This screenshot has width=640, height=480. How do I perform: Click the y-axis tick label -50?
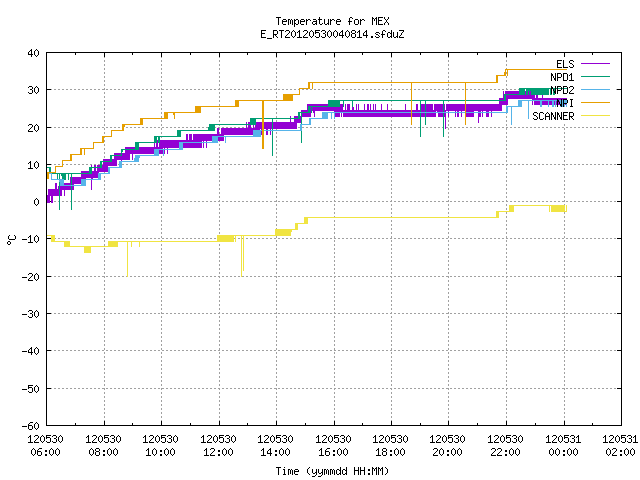pos(31,389)
